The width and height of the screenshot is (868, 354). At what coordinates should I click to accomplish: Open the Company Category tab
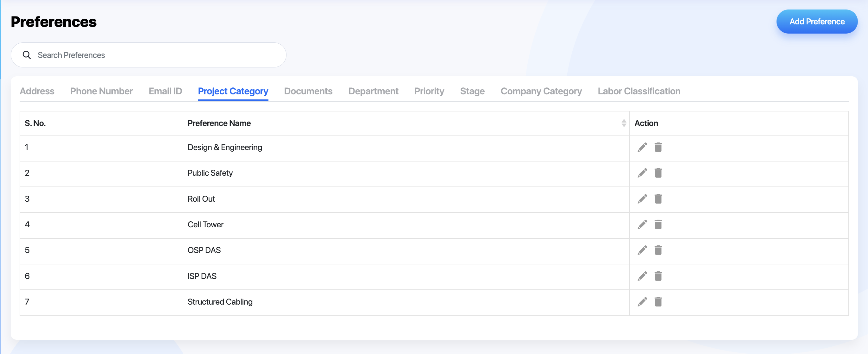[x=541, y=91]
